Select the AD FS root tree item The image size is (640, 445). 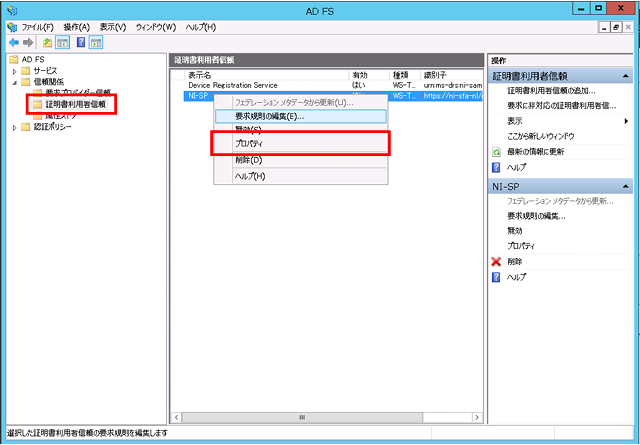click(x=33, y=60)
